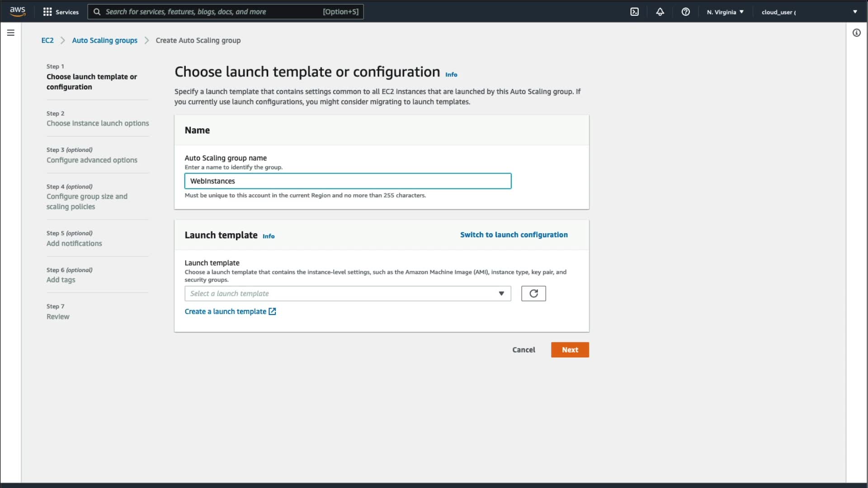Open the N. Virginia region dropdown
Image resolution: width=868 pixels, height=488 pixels.
(x=725, y=12)
